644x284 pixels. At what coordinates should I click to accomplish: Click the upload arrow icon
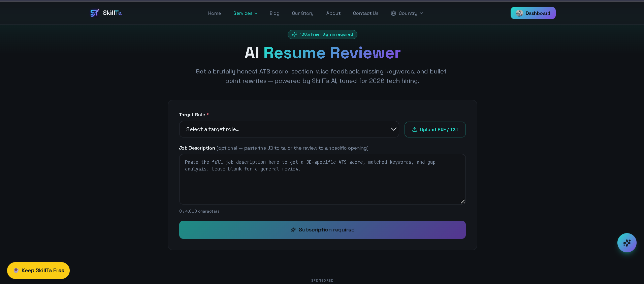(415, 129)
